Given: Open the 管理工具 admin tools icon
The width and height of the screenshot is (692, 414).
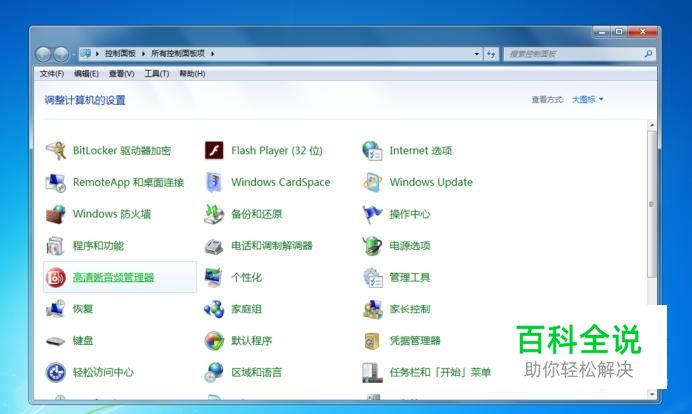Looking at the screenshot, I should tap(372, 278).
